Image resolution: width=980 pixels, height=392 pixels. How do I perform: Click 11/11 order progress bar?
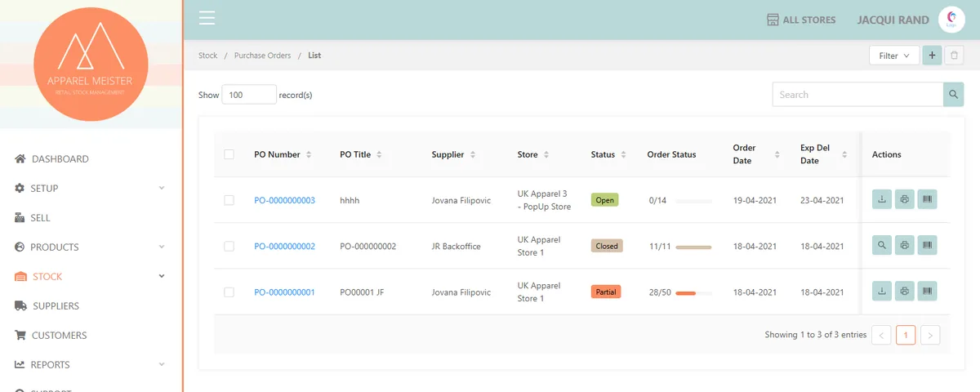point(693,247)
